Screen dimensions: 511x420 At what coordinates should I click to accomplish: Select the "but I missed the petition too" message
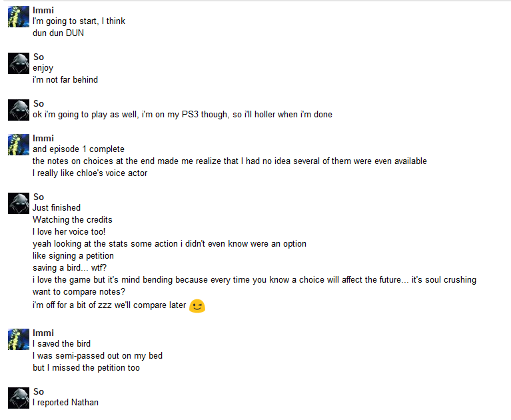[x=86, y=368]
